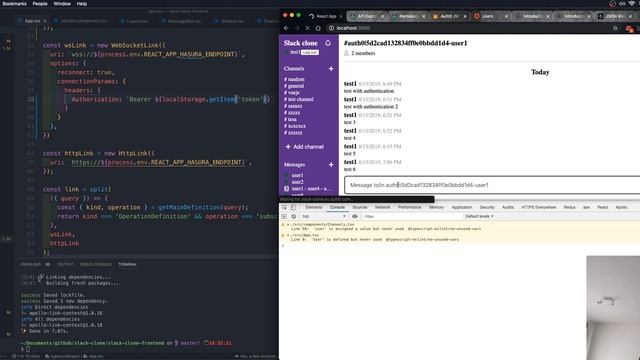Screen dimensions: 640x360
Task: Click the members icon under channel title
Action: [x=347, y=53]
